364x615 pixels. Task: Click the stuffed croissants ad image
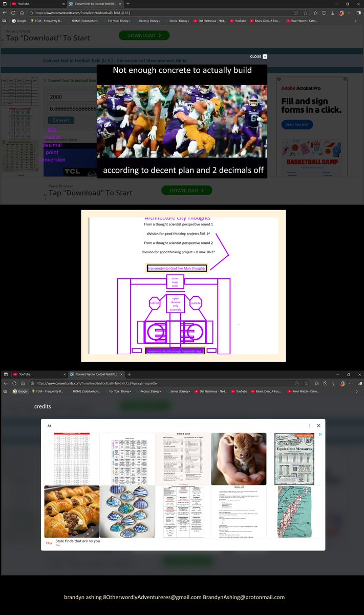click(72, 511)
